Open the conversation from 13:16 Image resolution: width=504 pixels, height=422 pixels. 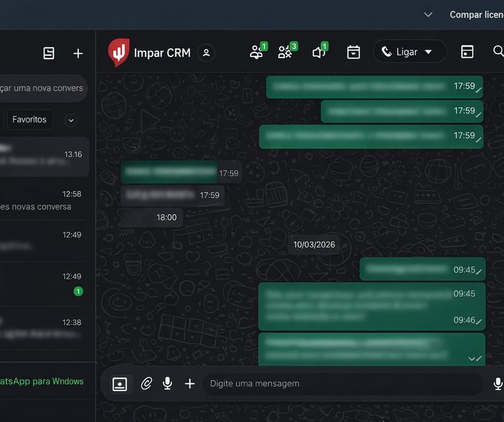tap(43, 156)
